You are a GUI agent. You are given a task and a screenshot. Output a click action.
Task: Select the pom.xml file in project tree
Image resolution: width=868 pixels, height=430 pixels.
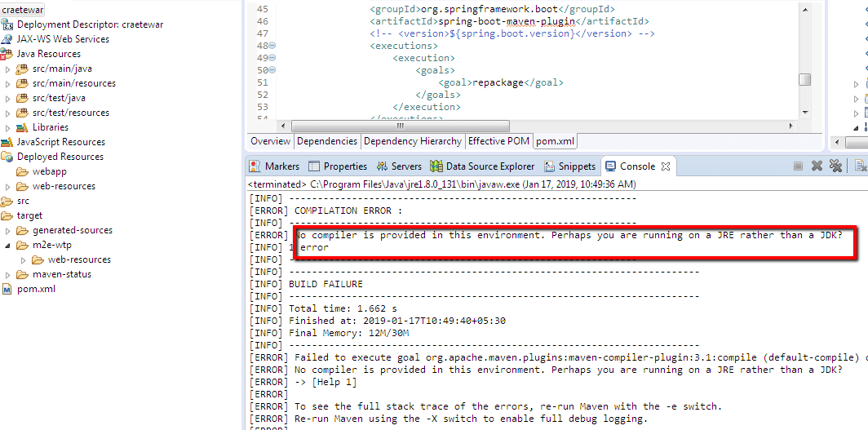(x=36, y=289)
